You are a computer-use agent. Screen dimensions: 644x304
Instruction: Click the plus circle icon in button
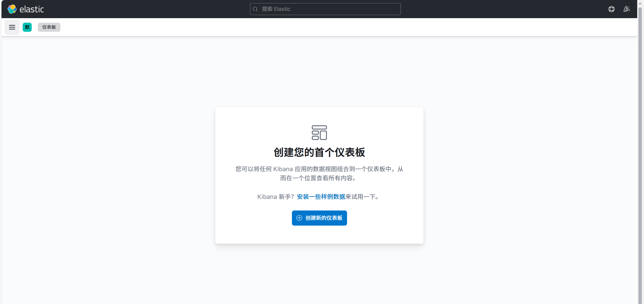coord(299,218)
